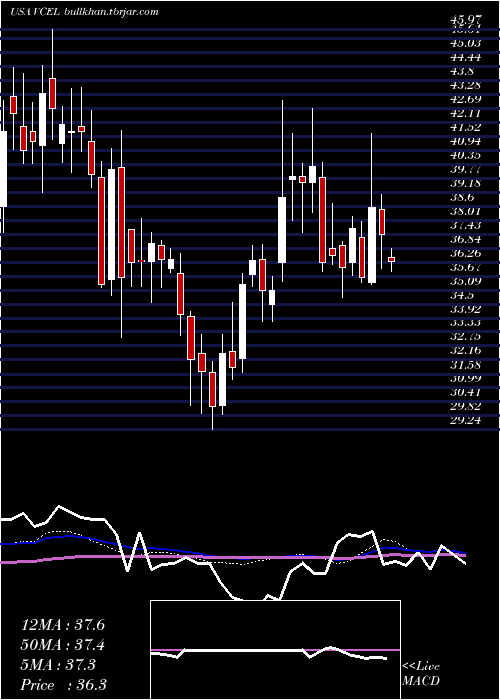Select the 42.69 price axis label
500x700 pixels.
tap(466, 99)
